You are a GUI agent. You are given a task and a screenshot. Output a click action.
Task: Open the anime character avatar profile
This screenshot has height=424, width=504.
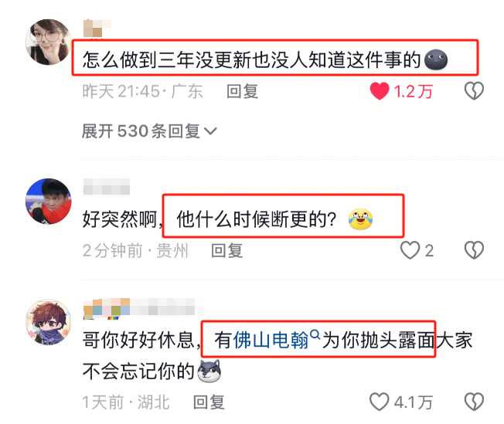pos(49,322)
